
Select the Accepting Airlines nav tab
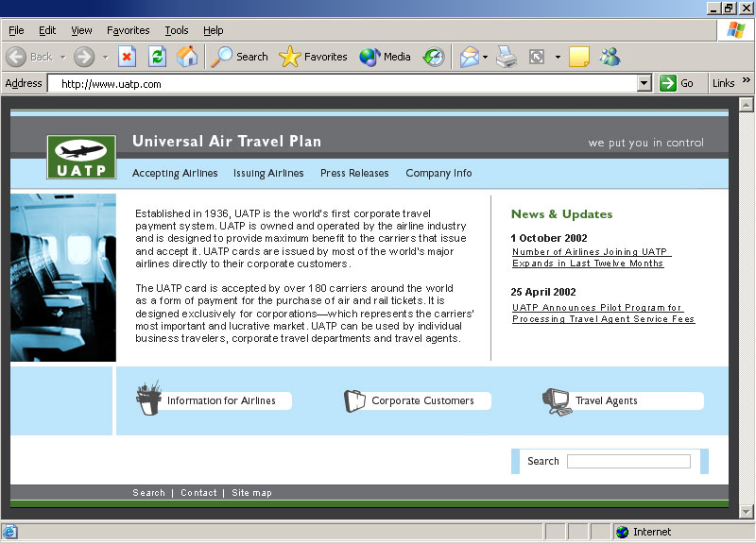[x=175, y=173]
